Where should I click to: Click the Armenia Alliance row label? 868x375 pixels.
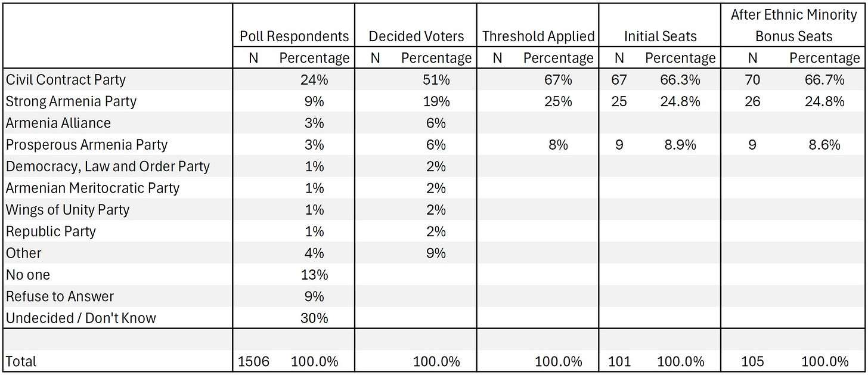click(x=58, y=123)
